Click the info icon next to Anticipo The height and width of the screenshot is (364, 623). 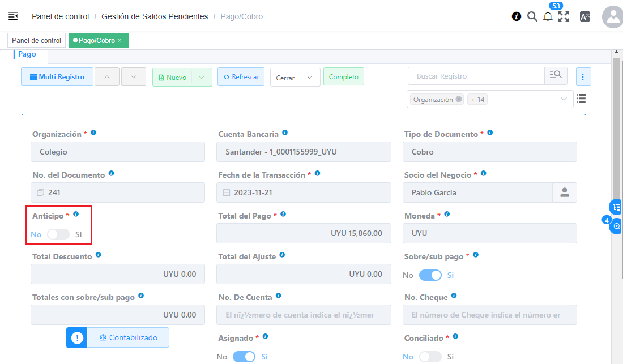click(76, 215)
